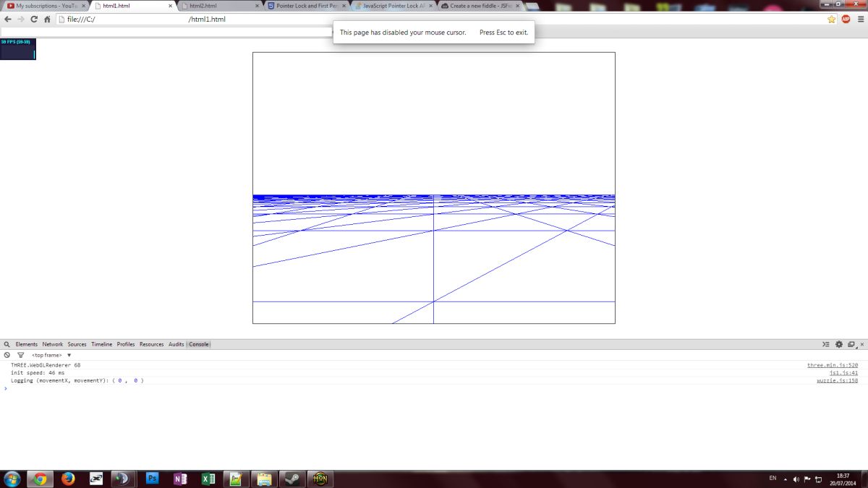The image size is (868, 488).
Task: Close the html1.html tab
Action: click(x=171, y=6)
